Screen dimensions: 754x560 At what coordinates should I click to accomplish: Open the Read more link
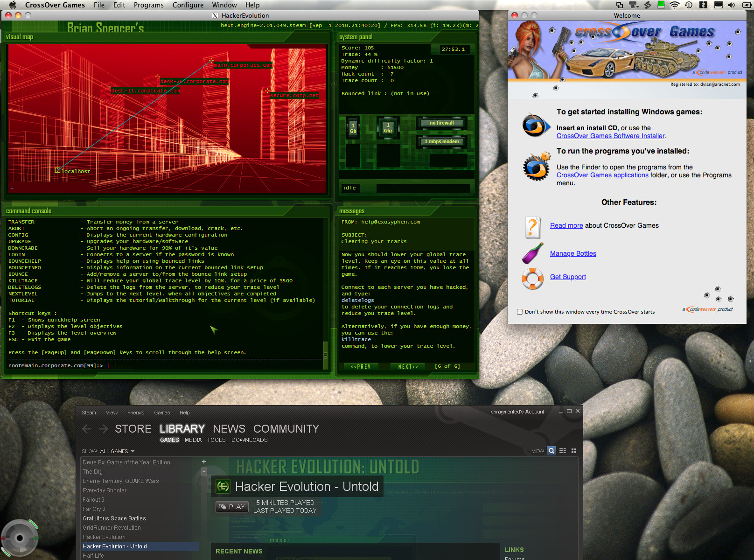566,225
